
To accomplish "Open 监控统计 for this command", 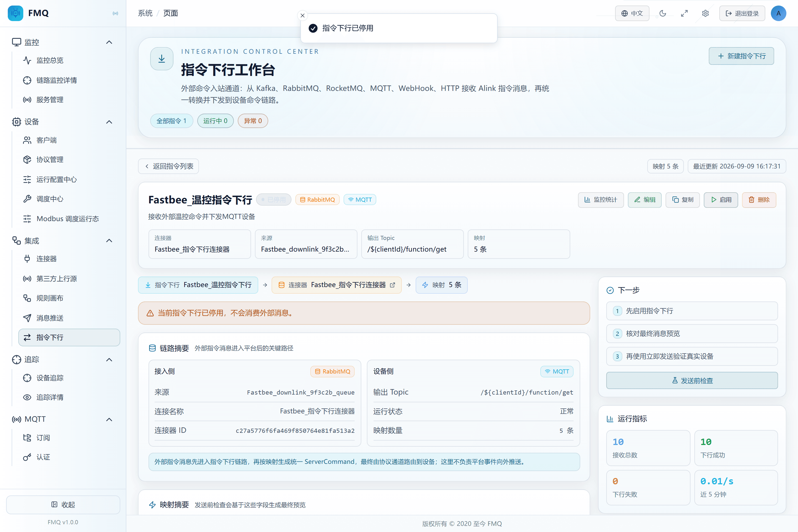I will point(600,200).
